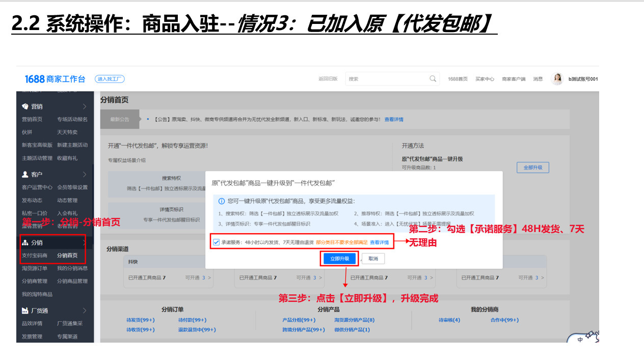The width and height of the screenshot is (644, 363).
Task: Click the 全部升级 progress area button
Action: [x=533, y=167]
